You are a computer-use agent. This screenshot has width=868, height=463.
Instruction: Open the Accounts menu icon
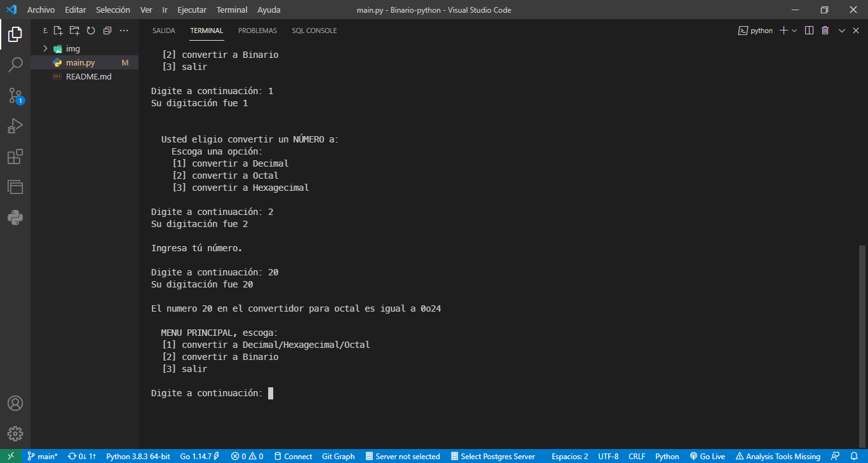pyautogui.click(x=15, y=403)
